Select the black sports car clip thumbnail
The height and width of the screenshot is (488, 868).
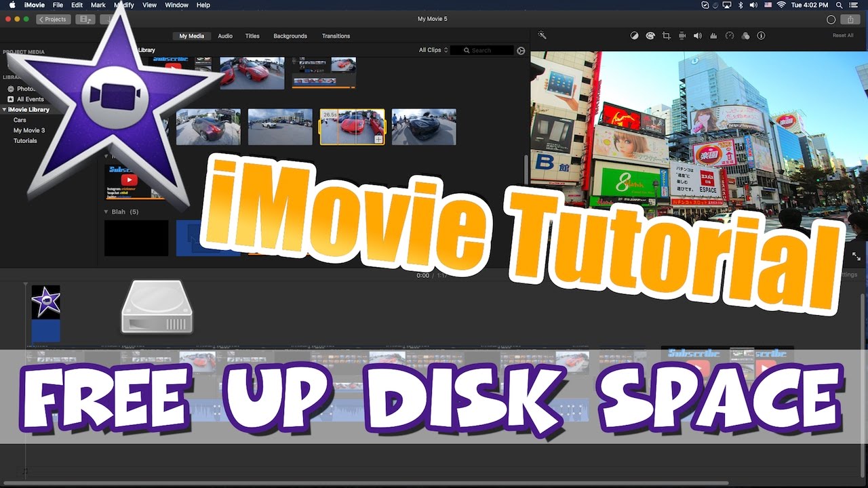tap(424, 127)
